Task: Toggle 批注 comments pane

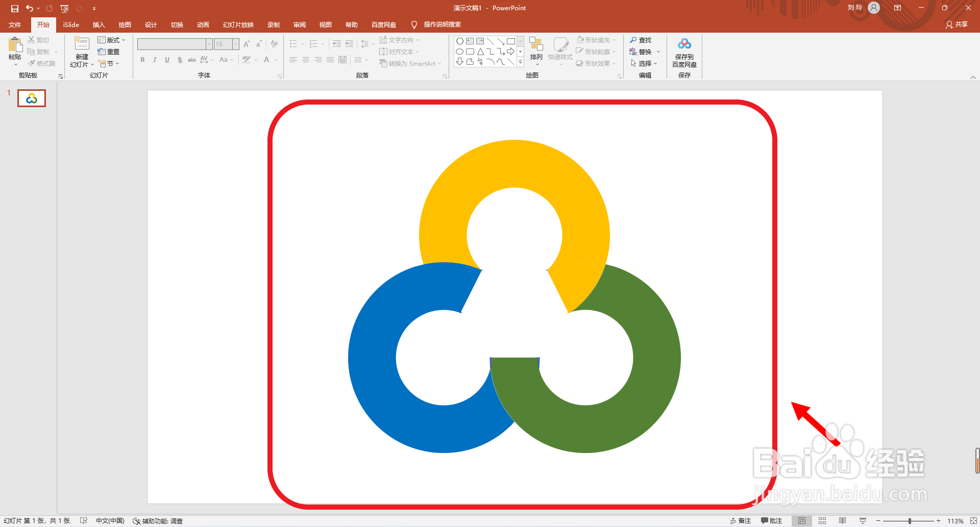Action: click(771, 521)
